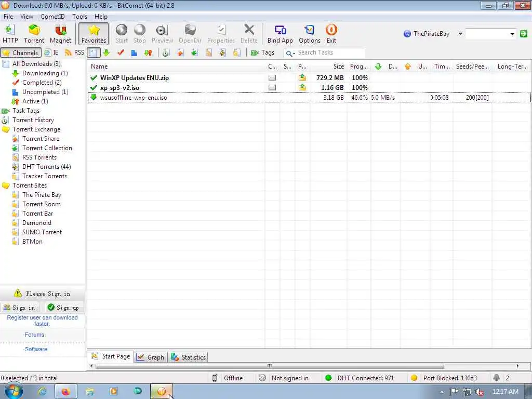Open the Help menu

pyautogui.click(x=101, y=16)
